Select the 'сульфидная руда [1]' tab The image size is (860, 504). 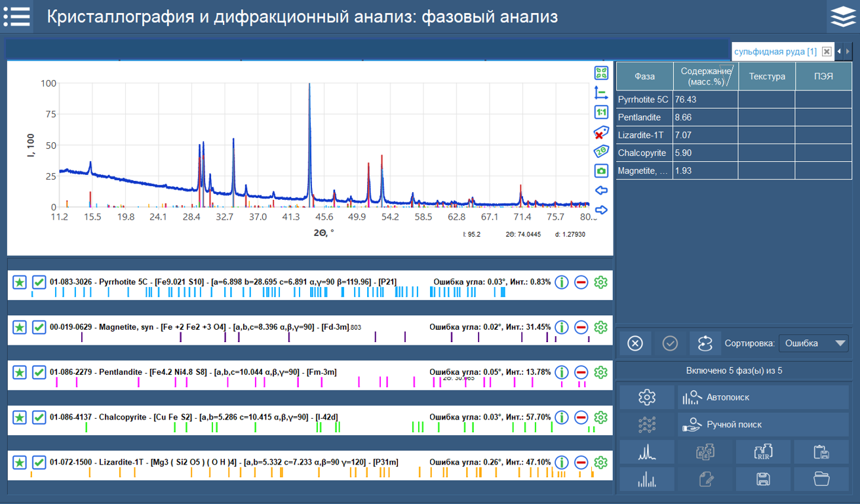(x=777, y=51)
